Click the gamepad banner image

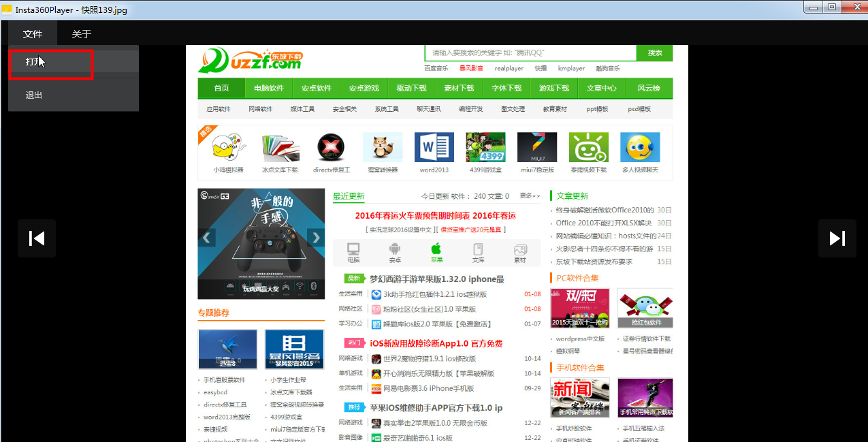point(261,244)
